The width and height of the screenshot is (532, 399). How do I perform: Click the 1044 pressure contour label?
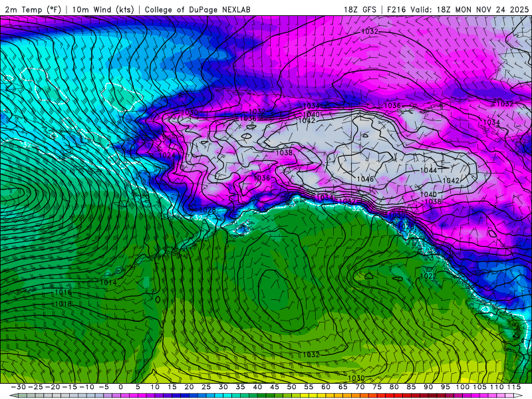click(428, 170)
